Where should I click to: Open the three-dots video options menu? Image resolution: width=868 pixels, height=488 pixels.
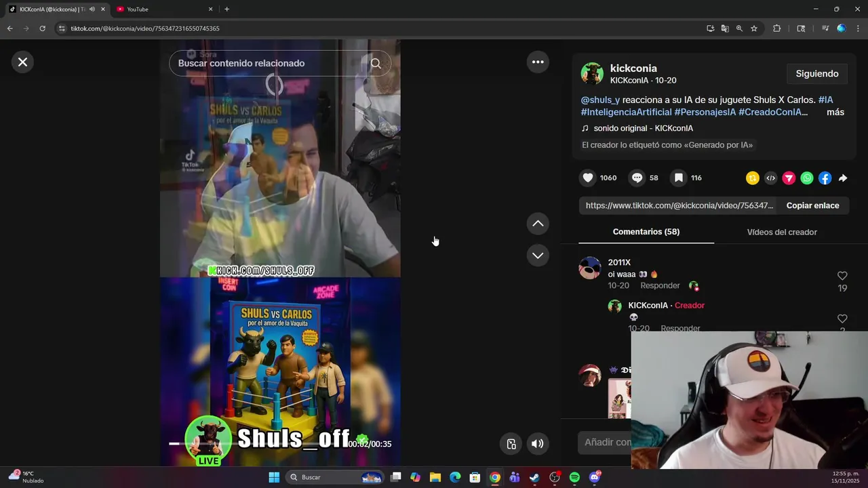point(538,62)
